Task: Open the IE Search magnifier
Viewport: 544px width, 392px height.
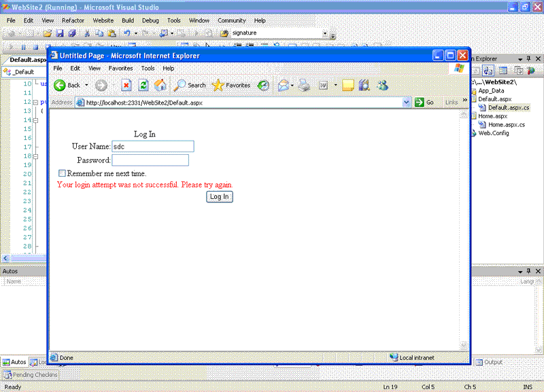Action: pos(180,86)
